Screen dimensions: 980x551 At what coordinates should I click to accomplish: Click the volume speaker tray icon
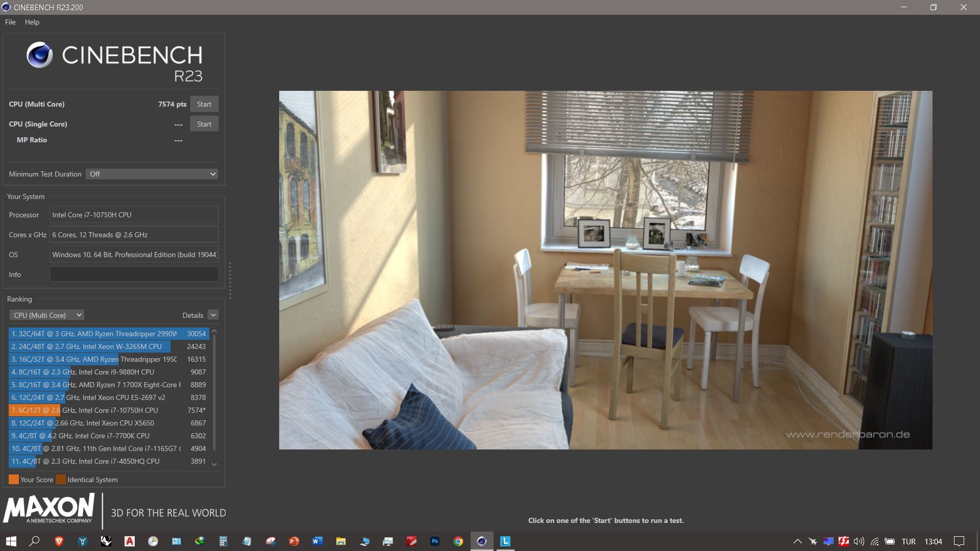pos(859,541)
